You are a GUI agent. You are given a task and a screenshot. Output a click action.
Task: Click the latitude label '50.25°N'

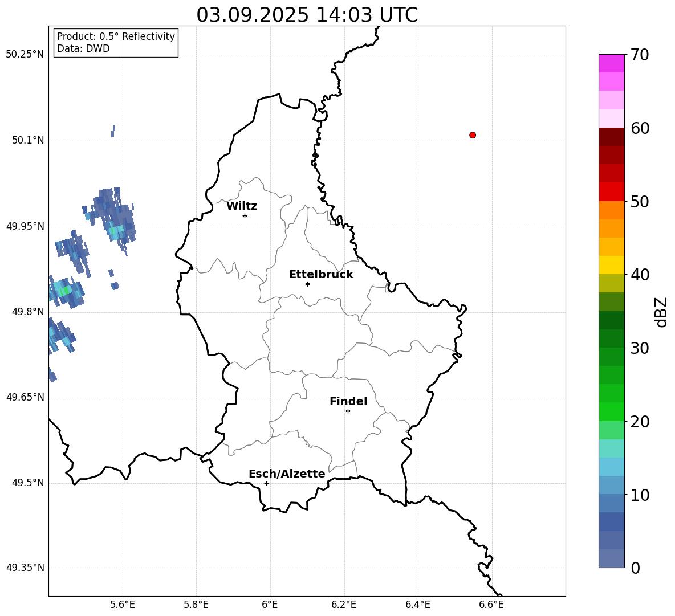pos(25,55)
